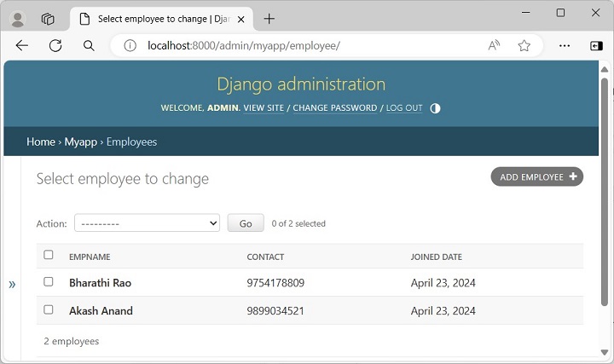Screen dimensions: 614x364
Task: Open the Action dropdown
Action: click(147, 223)
